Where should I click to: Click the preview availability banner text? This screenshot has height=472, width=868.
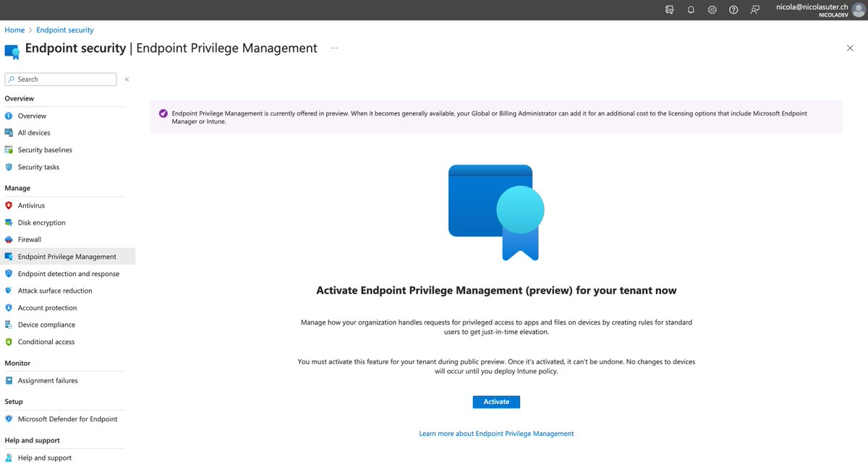pos(490,118)
